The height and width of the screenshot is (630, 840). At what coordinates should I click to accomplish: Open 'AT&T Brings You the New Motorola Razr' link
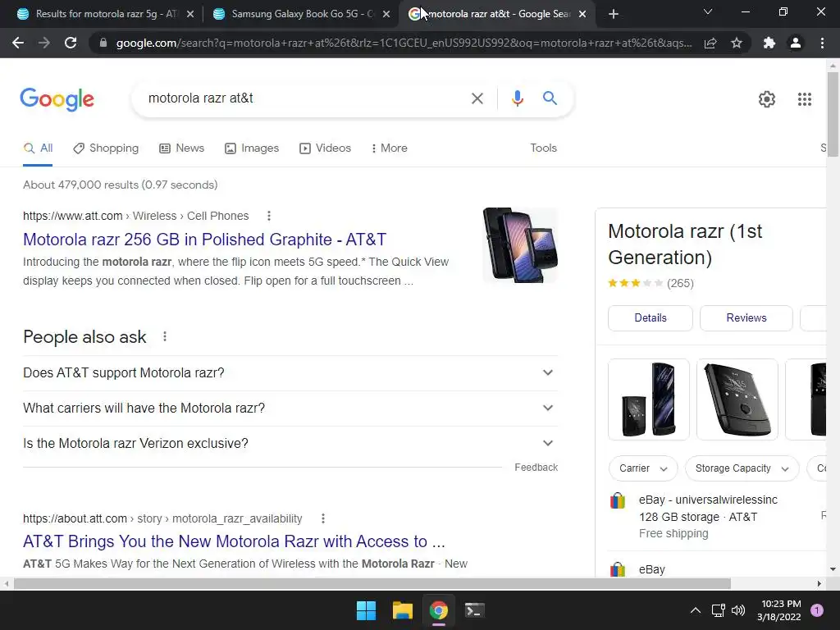click(x=234, y=541)
